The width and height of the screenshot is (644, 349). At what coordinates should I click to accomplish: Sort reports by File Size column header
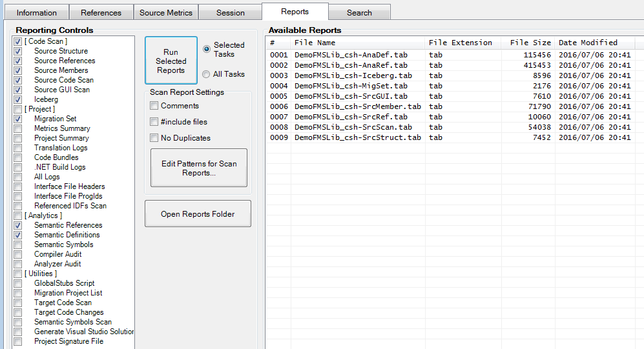point(530,43)
